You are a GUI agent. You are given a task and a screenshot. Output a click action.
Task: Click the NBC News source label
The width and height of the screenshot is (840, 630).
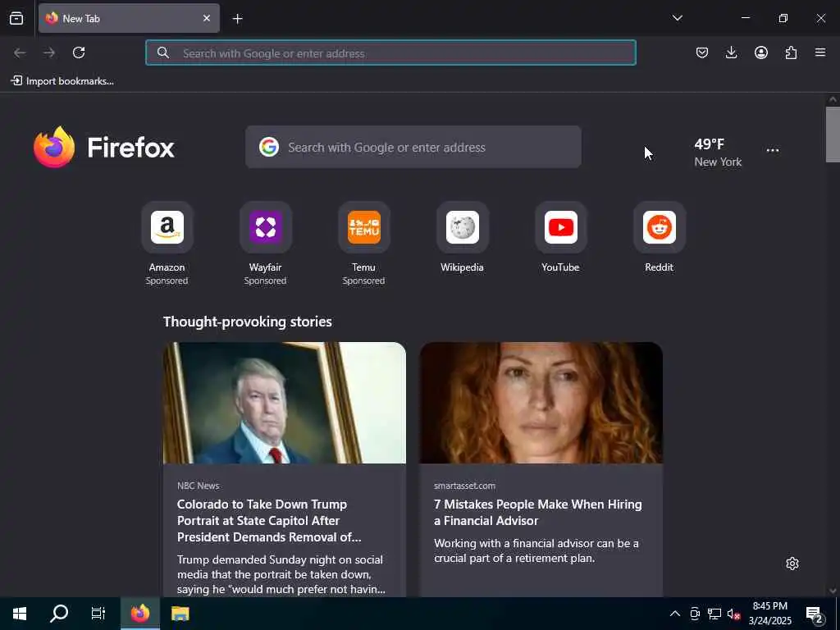[199, 486]
